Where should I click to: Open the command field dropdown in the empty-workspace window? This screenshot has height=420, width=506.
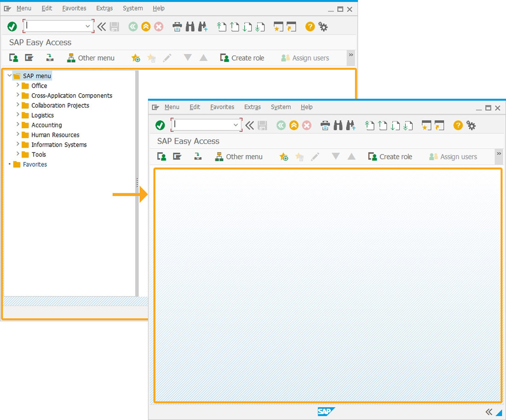pos(236,125)
